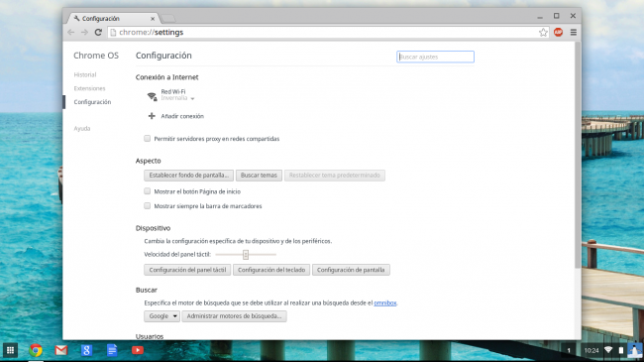The image size is (644, 362).
Task: Open the app launcher grid in shelf
Action: (x=10, y=350)
